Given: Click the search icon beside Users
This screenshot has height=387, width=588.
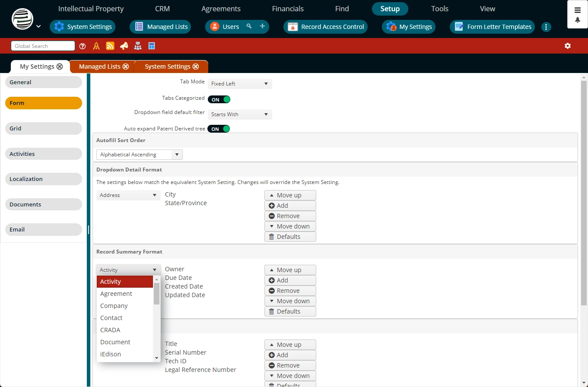Looking at the screenshot, I should coord(249,26).
